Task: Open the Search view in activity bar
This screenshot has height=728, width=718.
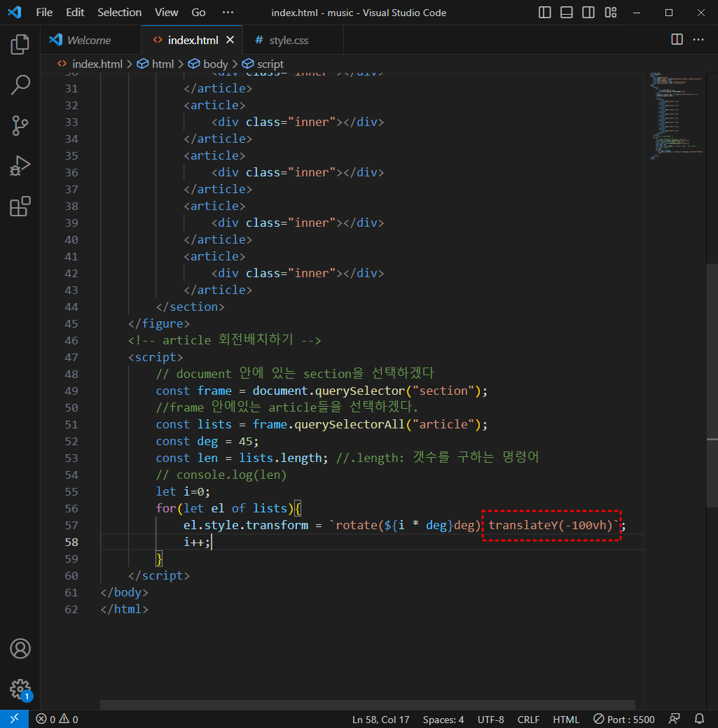Action: [x=20, y=85]
